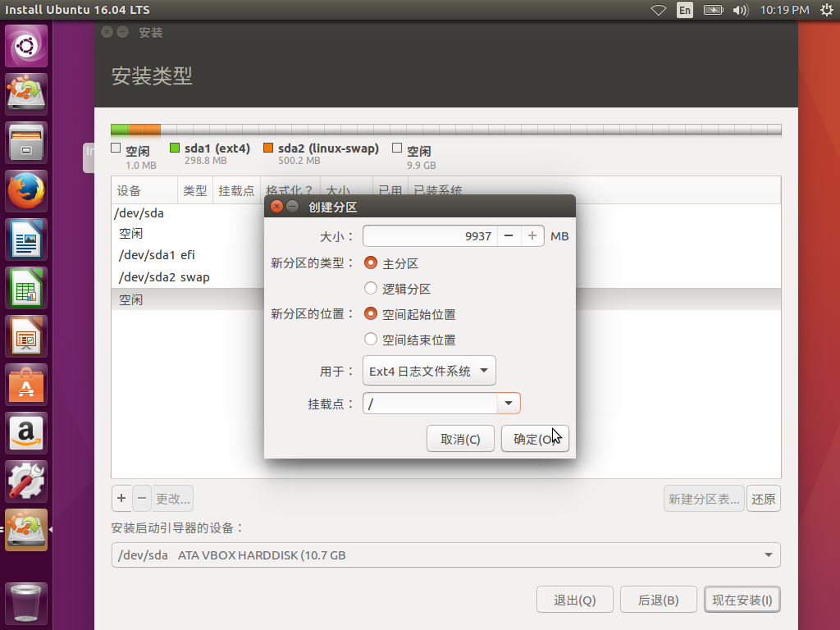
Task: Click the 挂载点 column header
Action: [236, 190]
